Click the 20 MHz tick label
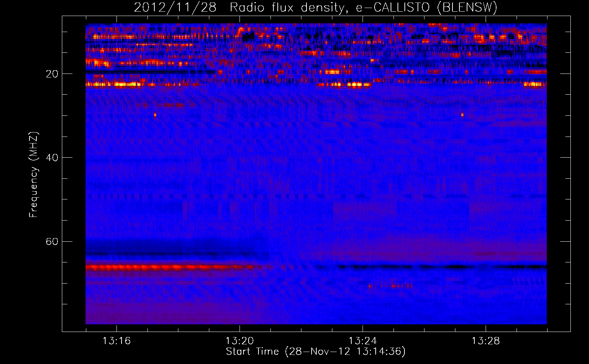 pos(52,74)
